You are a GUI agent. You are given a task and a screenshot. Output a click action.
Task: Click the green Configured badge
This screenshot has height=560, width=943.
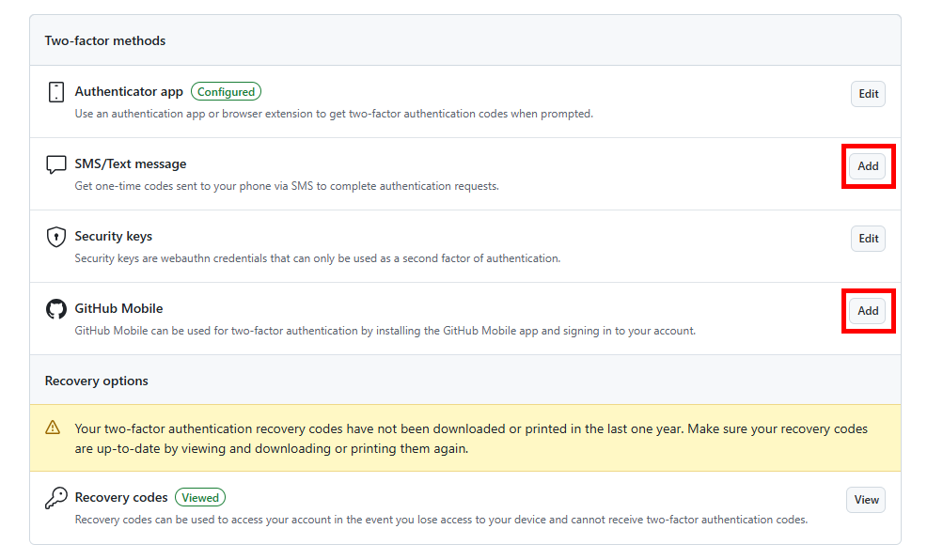tap(226, 92)
